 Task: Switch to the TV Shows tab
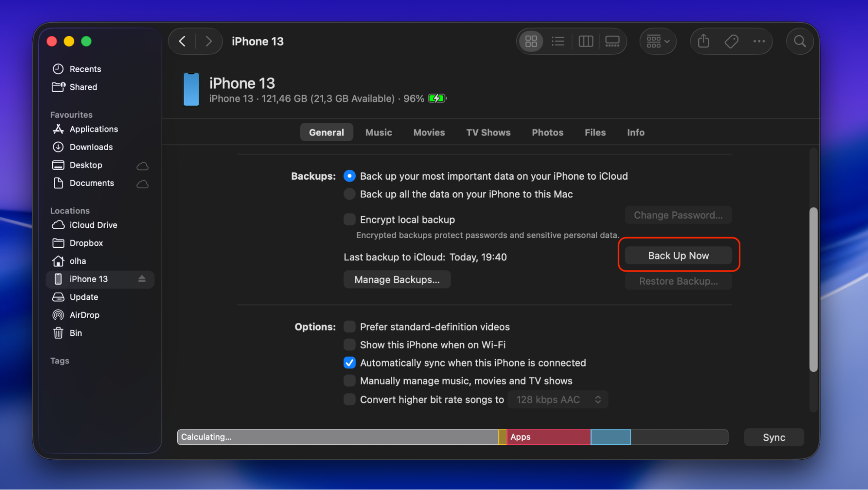pyautogui.click(x=488, y=132)
